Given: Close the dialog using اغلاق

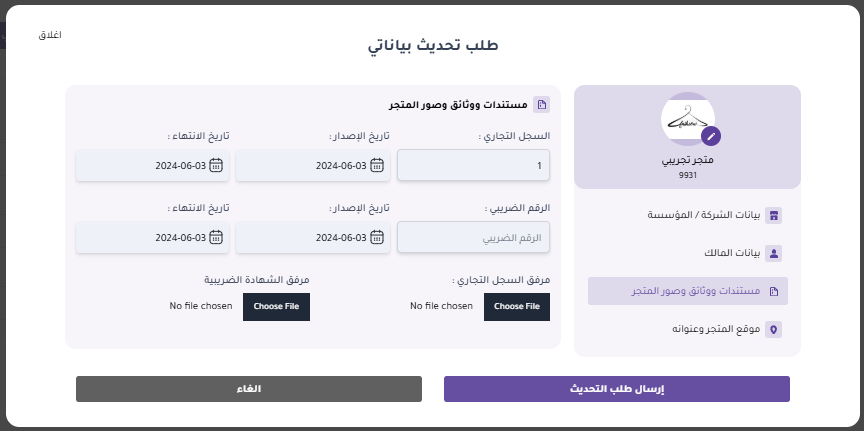Looking at the screenshot, I should pyautogui.click(x=50, y=35).
